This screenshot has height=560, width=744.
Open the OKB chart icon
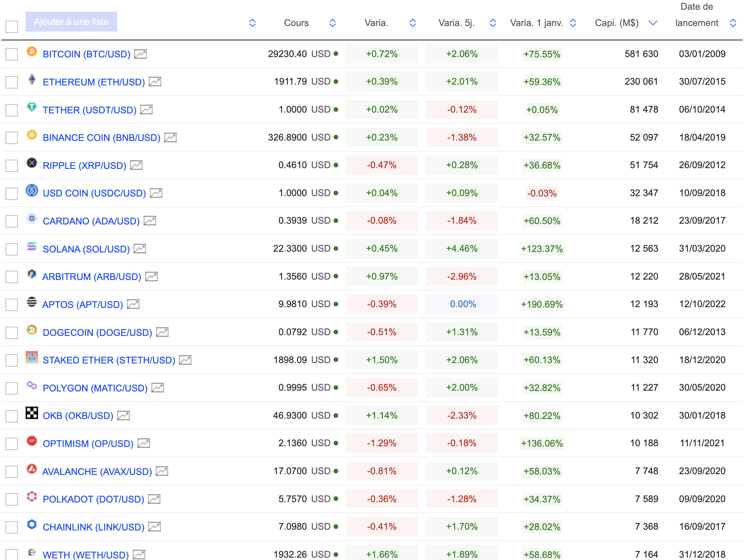point(123,416)
